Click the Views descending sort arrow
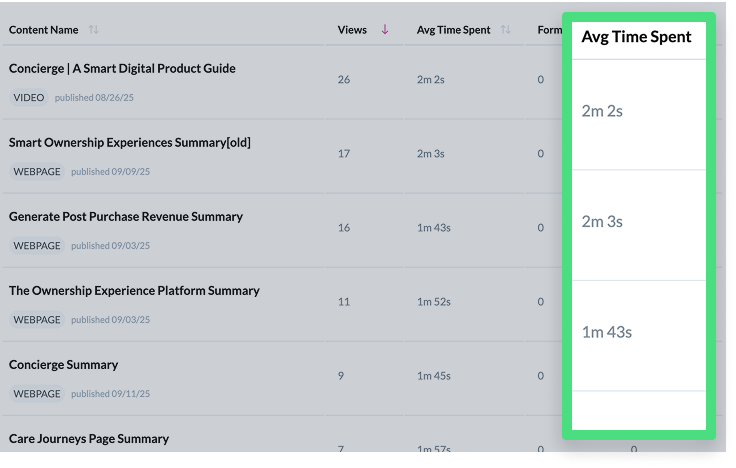This screenshot has width=736, height=468. pyautogui.click(x=385, y=30)
